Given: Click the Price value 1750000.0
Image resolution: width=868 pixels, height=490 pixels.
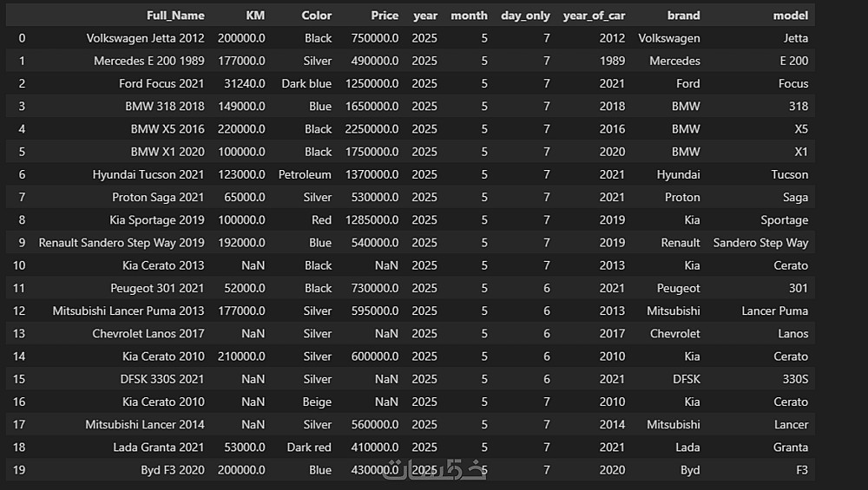Looking at the screenshot, I should pos(372,152).
